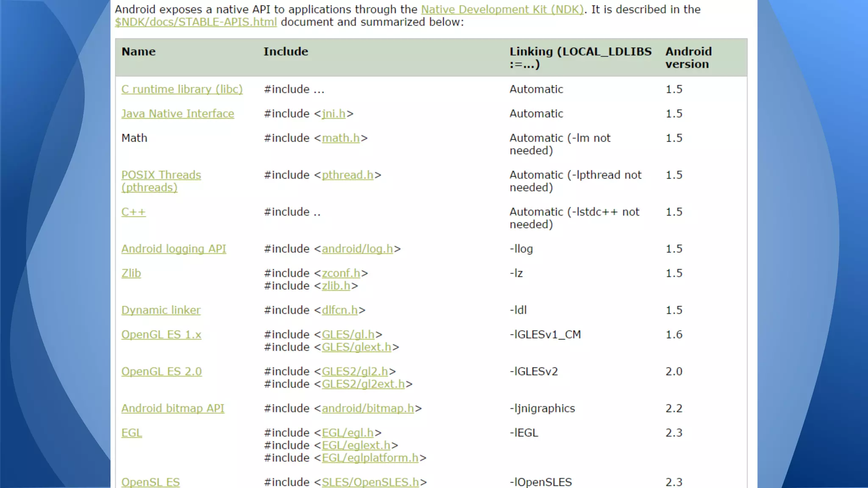Open the SLES/OpenSLES.h header link
868x488 pixels.
pos(370,482)
